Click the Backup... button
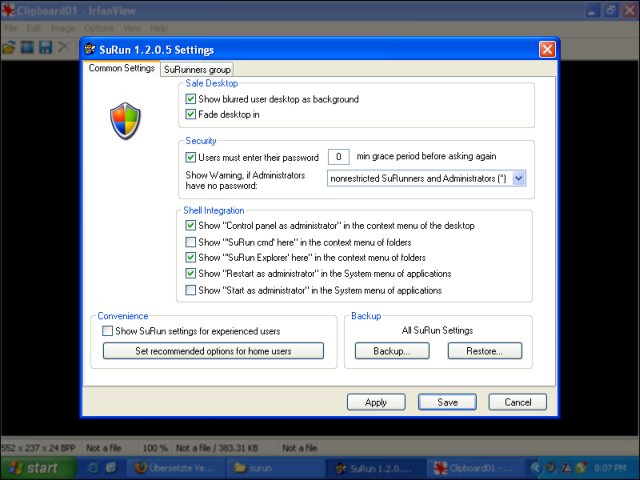Viewport: 640px width, 480px height. click(x=392, y=351)
